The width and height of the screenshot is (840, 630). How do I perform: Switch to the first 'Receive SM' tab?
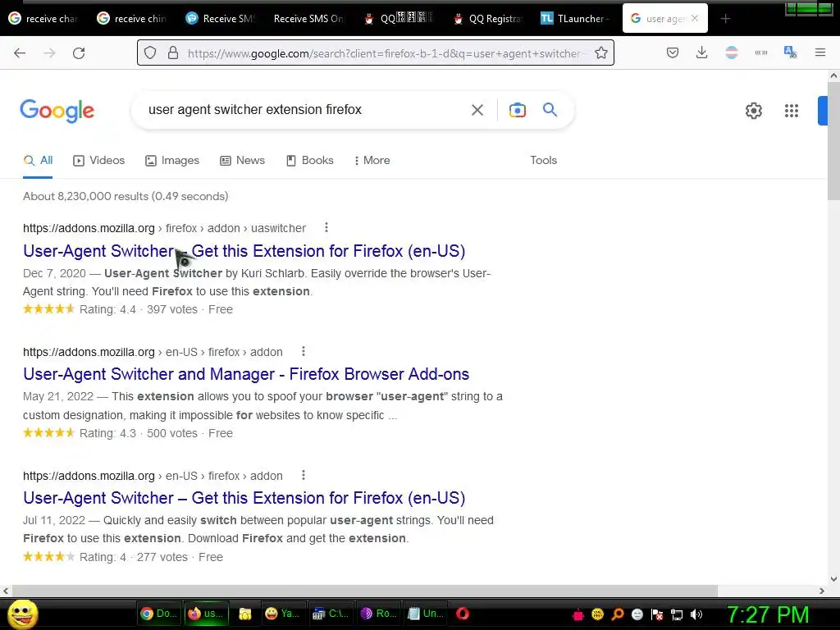click(x=221, y=19)
